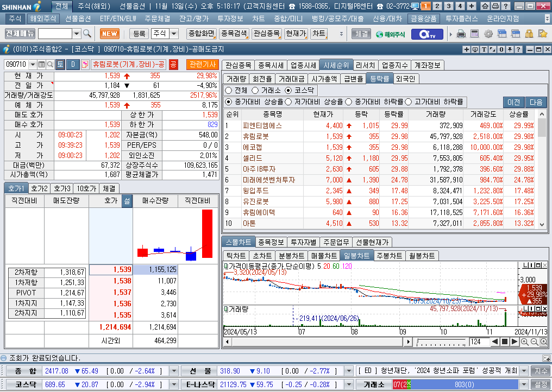Select 저가대비 상승율 radio option
The height and width of the screenshot is (392, 552).
click(288, 102)
